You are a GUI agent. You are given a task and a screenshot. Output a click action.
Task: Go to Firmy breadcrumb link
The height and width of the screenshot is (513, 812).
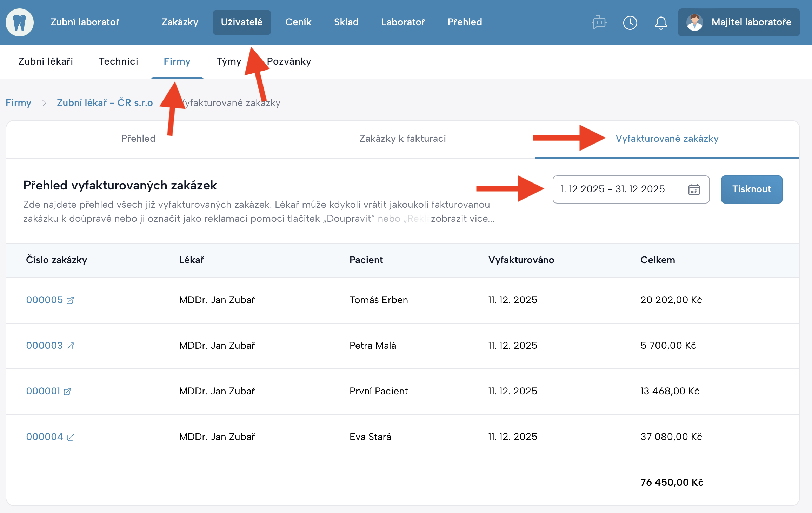18,103
